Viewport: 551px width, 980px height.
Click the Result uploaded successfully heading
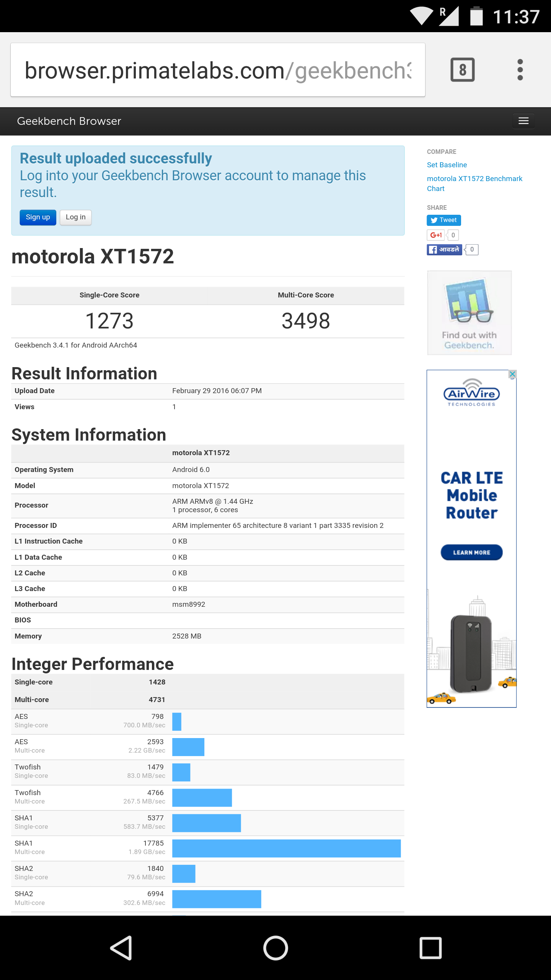(x=116, y=158)
